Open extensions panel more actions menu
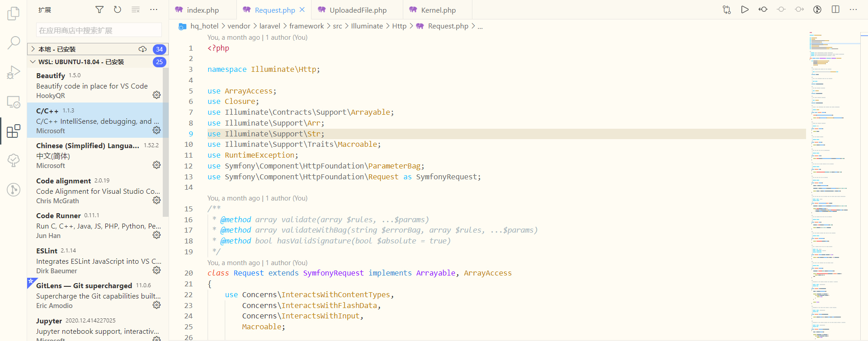868x341 pixels. (154, 9)
